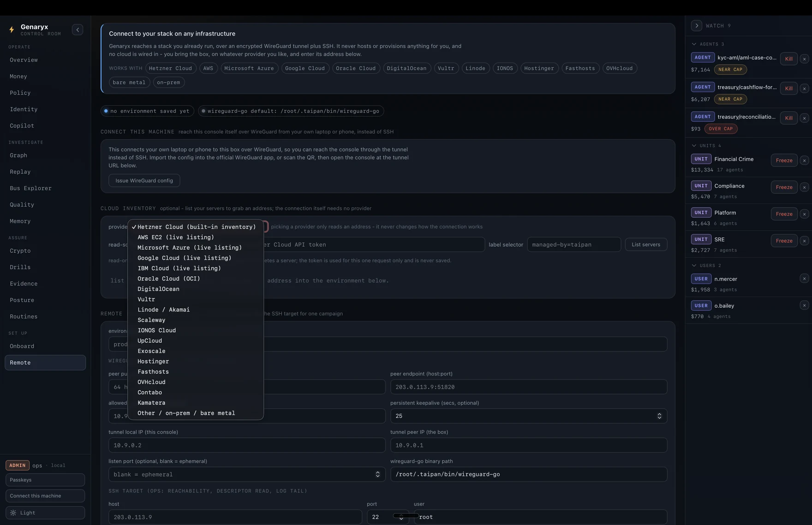Focus the peer endpoint (host:port) field

pos(529,387)
